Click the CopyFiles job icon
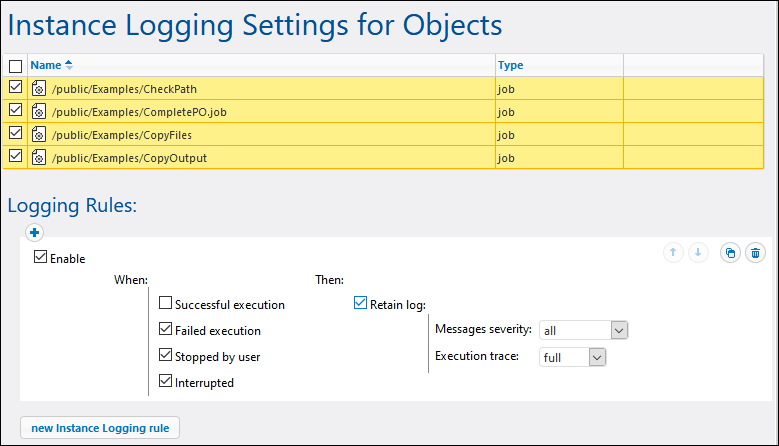Screen dimensions: 779x446 tap(39, 134)
